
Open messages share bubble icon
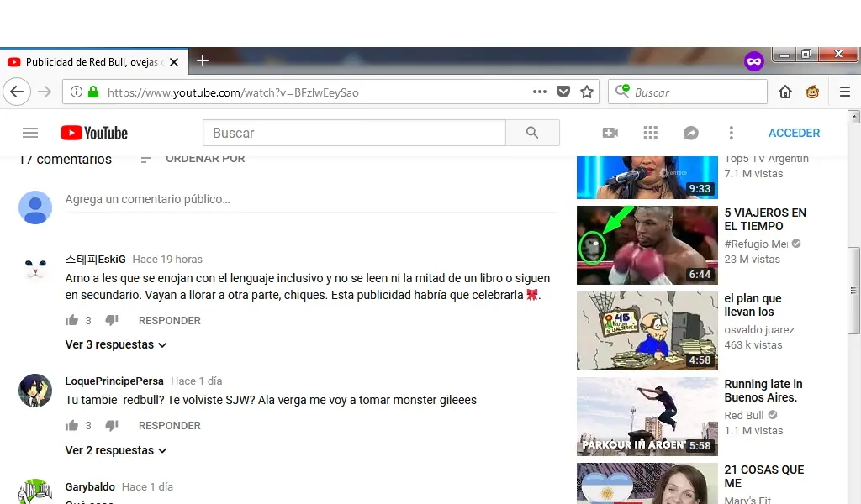pos(691,133)
